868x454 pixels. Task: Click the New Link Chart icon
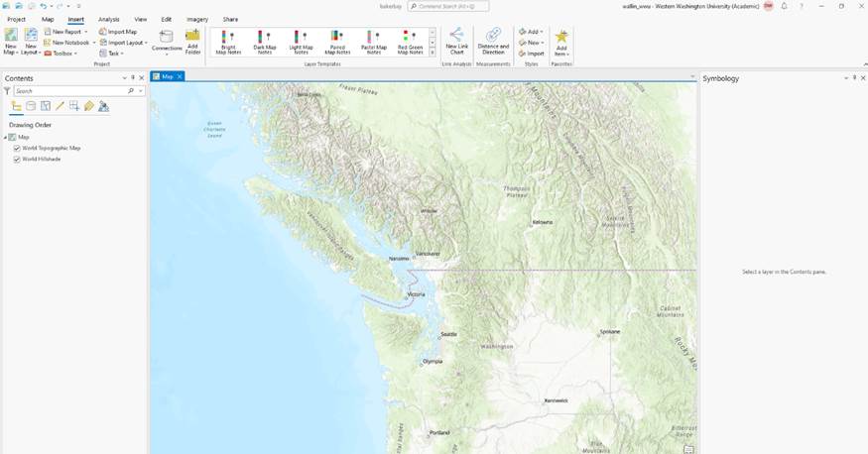click(456, 36)
